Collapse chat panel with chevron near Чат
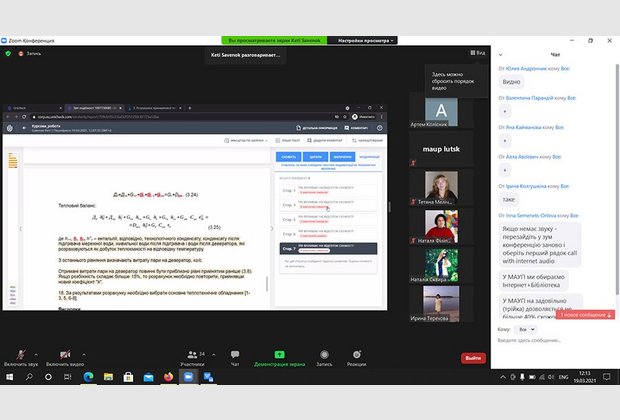The width and height of the screenshot is (620, 420). pos(501,55)
